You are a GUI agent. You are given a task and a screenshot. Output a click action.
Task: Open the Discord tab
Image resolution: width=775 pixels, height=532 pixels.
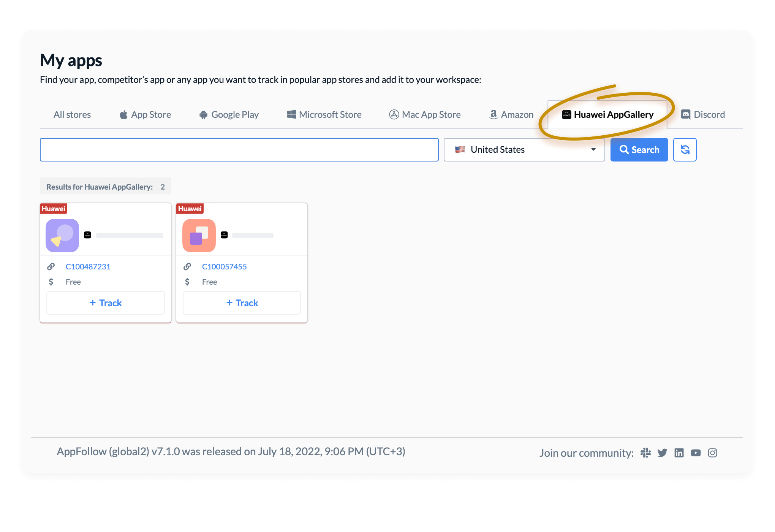[703, 114]
